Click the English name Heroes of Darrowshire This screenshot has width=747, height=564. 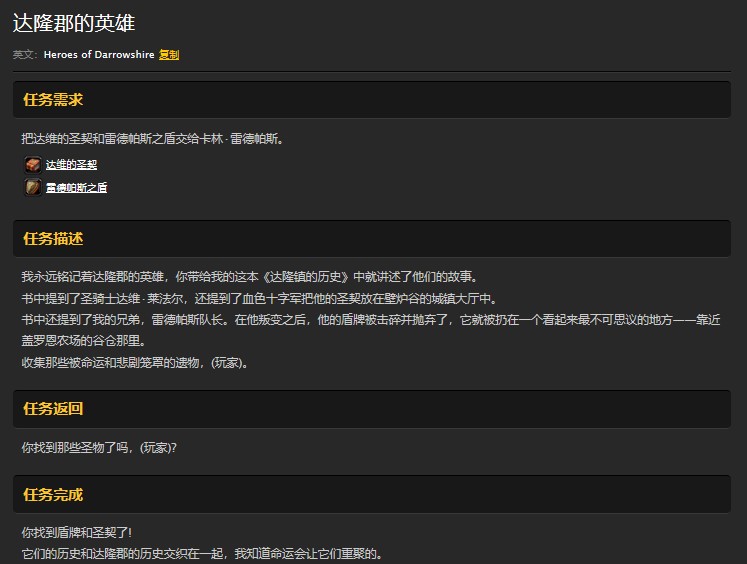(x=99, y=55)
